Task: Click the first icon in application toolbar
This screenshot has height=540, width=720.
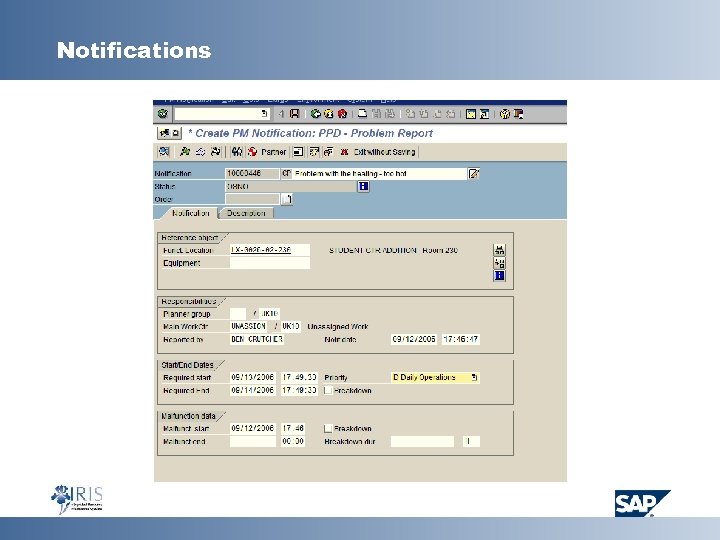Action: point(164,152)
